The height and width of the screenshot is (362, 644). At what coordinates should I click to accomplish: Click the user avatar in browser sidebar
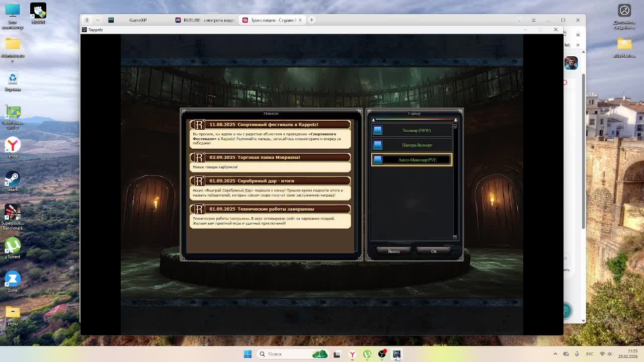[x=571, y=63]
